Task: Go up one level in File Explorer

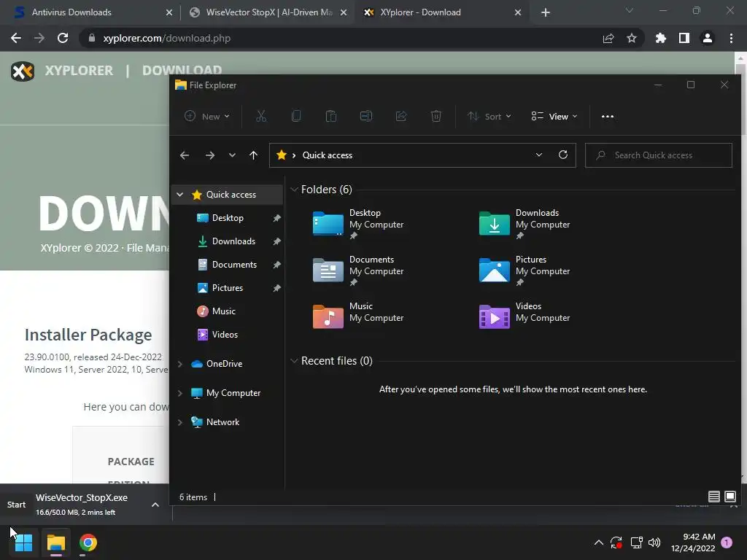Action: tap(253, 155)
